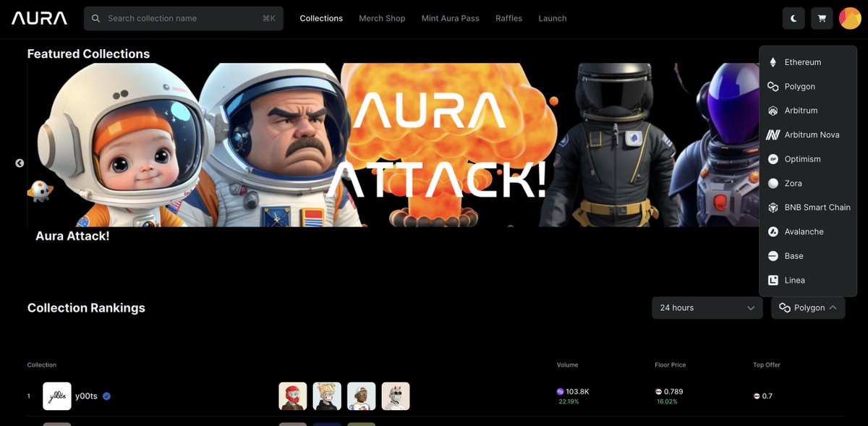Screen dimensions: 868x426
Task: Go to previous featured collection slide
Action: [x=20, y=163]
